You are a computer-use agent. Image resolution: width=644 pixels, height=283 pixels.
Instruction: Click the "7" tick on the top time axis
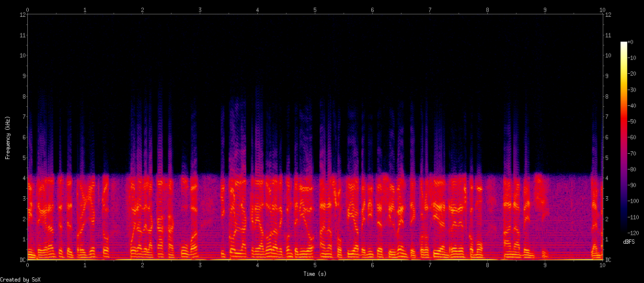click(x=430, y=9)
